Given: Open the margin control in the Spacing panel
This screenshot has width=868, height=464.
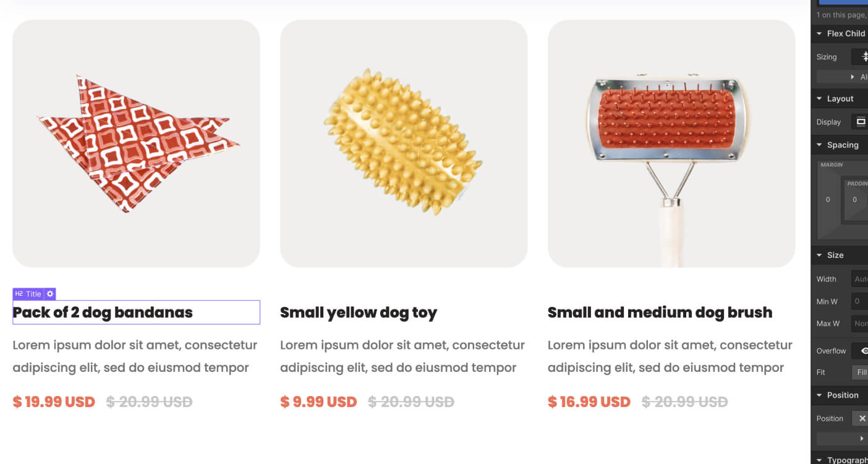Looking at the screenshot, I should click(831, 165).
